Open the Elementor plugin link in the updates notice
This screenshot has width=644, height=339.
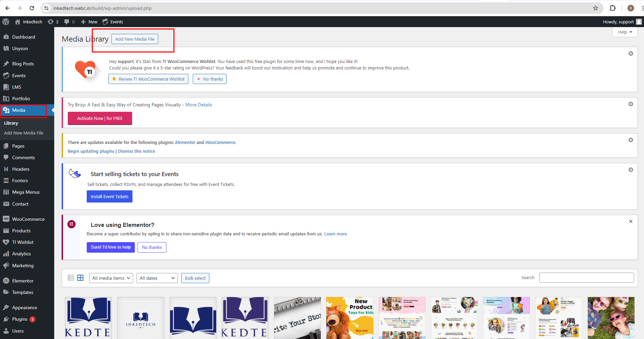(x=185, y=143)
